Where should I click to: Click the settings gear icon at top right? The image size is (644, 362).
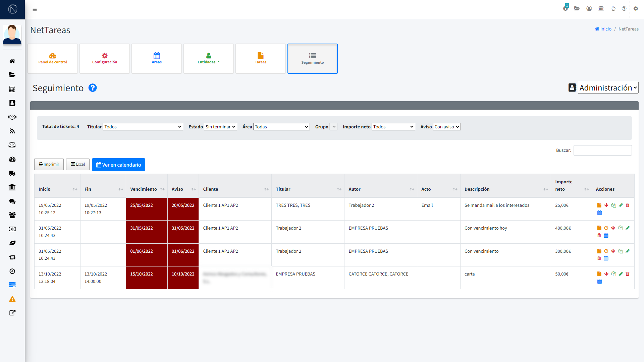[x=636, y=9]
